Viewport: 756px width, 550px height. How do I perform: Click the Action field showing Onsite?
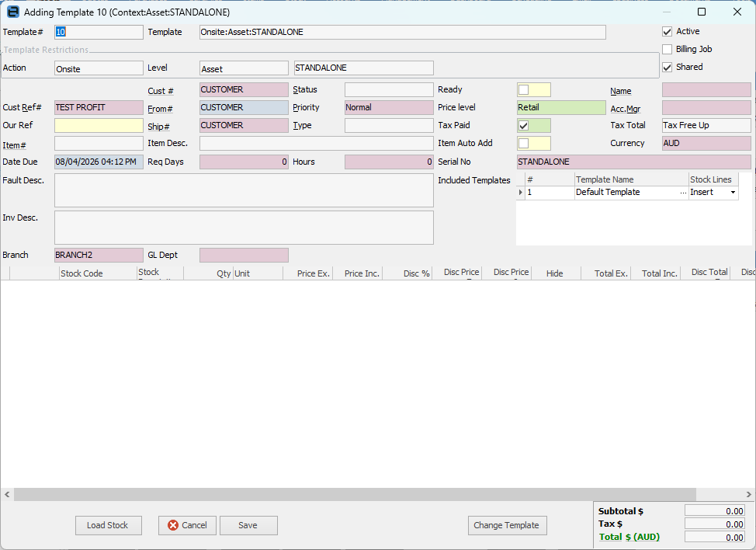[x=99, y=68]
